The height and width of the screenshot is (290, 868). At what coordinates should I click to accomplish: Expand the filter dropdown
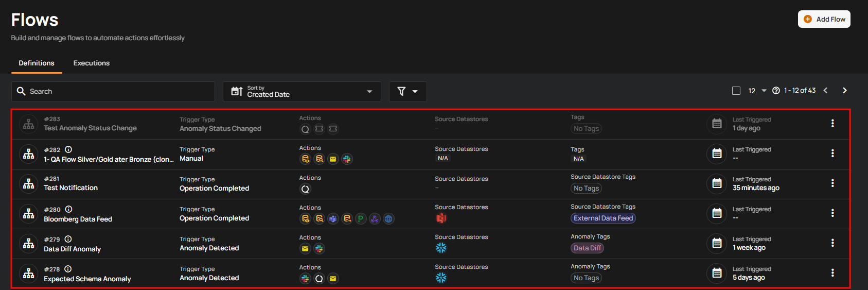coord(408,92)
